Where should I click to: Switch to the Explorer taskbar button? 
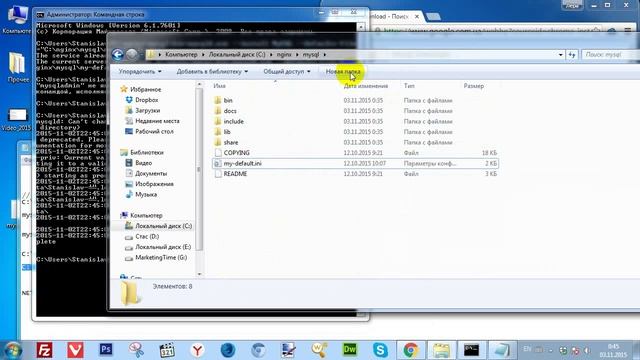pos(441,350)
